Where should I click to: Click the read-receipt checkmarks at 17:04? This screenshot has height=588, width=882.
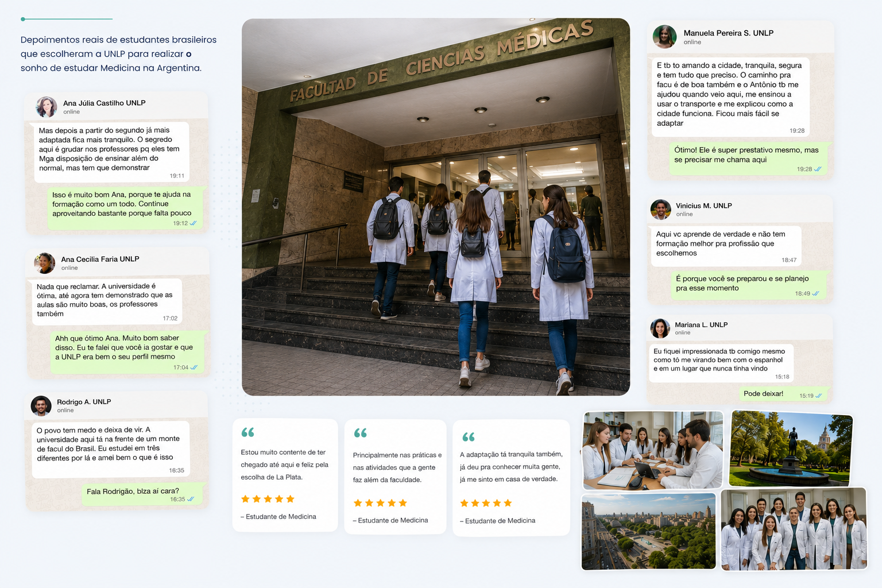pos(194,367)
